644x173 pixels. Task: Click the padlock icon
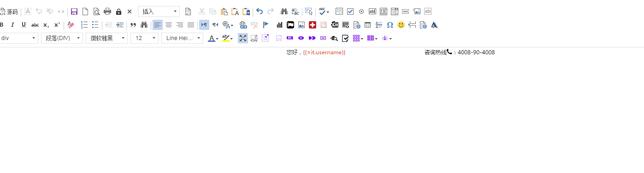pos(118,12)
